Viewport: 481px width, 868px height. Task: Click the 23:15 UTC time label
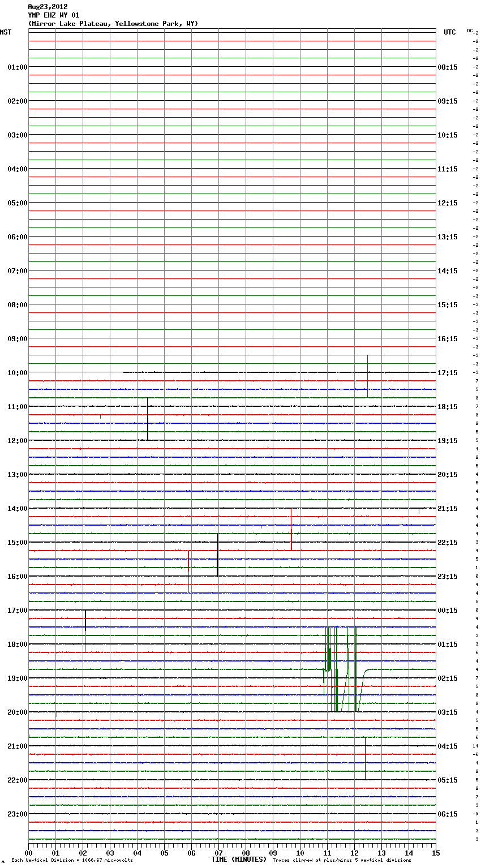pyautogui.click(x=448, y=577)
